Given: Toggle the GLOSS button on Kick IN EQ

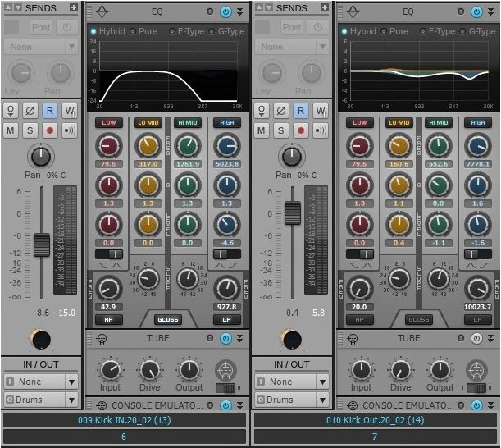Looking at the screenshot, I should (x=168, y=319).
